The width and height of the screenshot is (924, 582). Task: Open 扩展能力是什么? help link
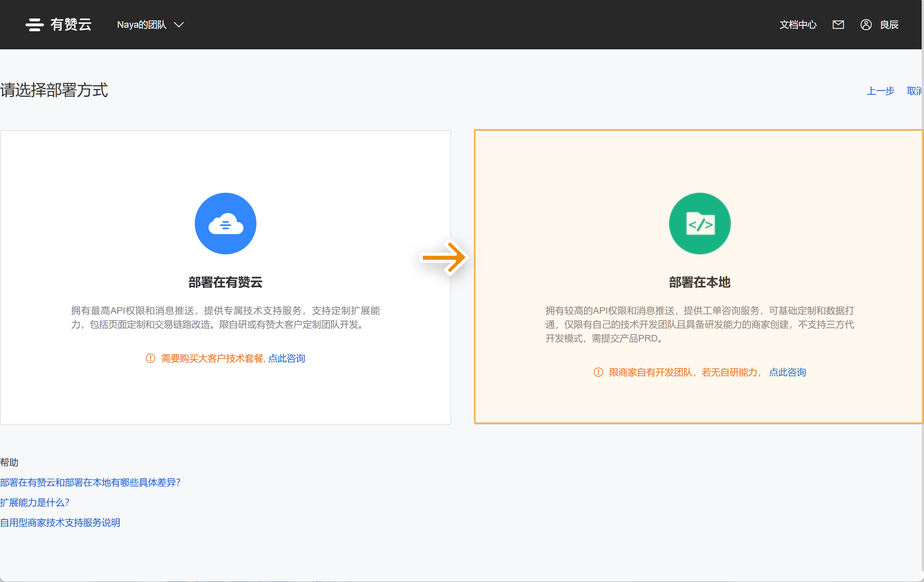(x=35, y=503)
